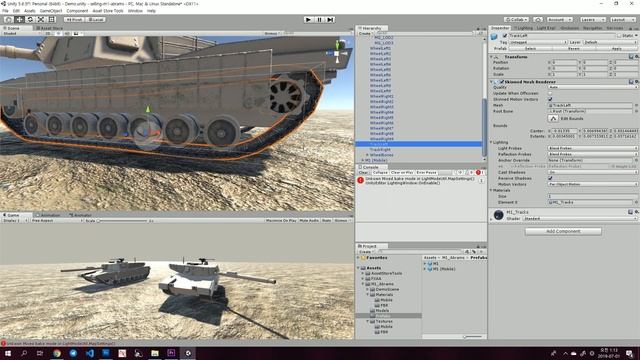Screen dimensions: 640x360
Task: Toggle Error Pause in Console
Action: (426, 173)
